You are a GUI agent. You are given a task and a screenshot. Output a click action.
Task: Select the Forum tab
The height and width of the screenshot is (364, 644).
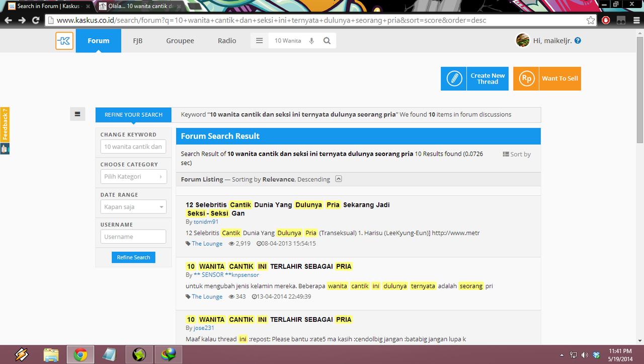pos(99,41)
